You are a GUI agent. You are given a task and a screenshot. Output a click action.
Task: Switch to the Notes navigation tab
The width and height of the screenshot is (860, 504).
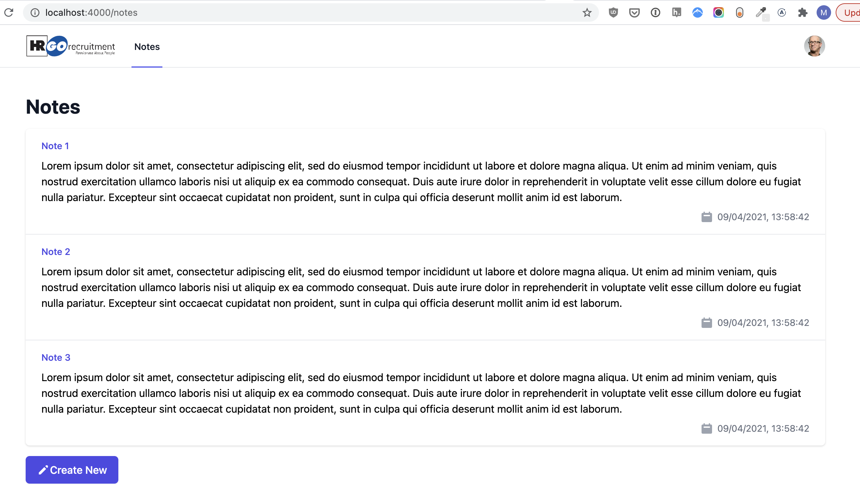(x=147, y=47)
